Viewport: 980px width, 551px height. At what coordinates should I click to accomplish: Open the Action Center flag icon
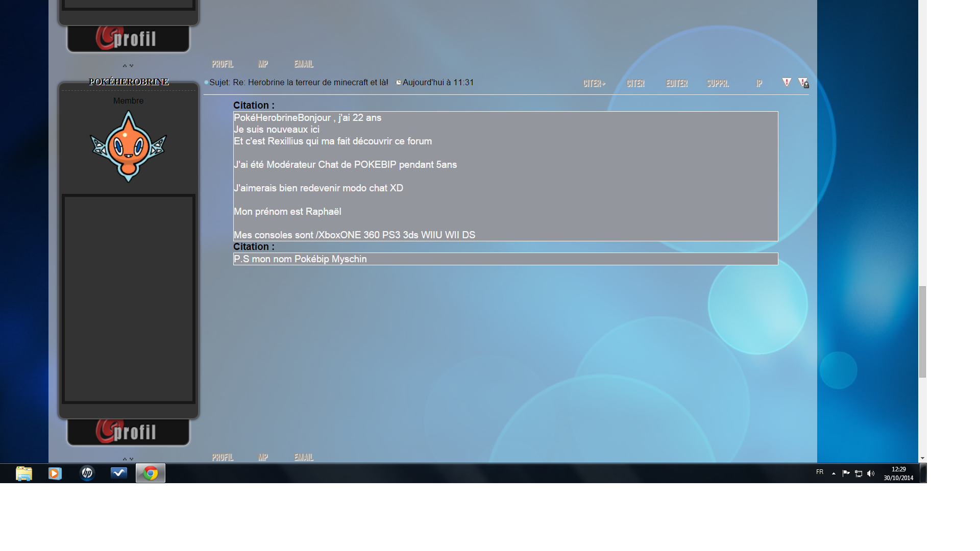coord(846,473)
